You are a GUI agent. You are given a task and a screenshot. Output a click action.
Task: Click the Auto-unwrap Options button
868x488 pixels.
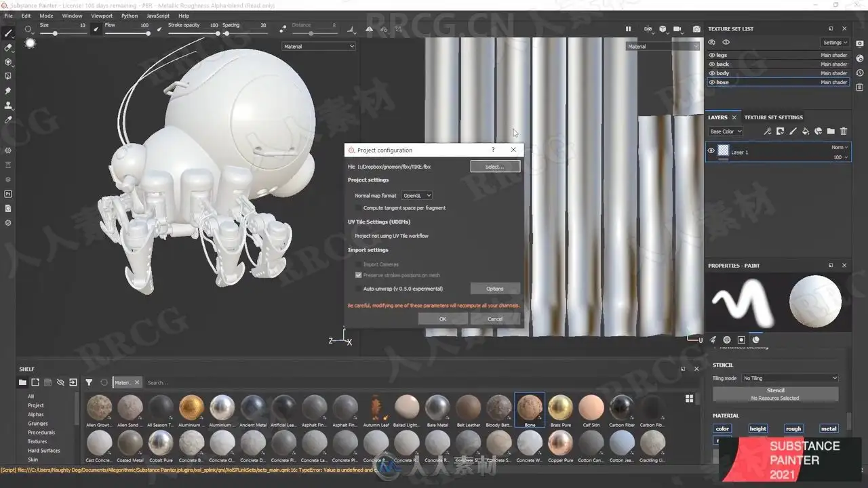495,289
